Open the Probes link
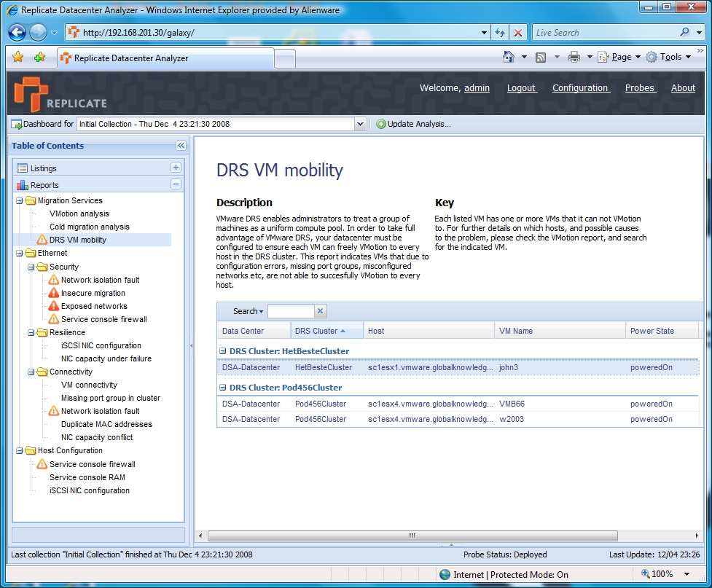Screen dimensions: 712x588 coord(641,88)
